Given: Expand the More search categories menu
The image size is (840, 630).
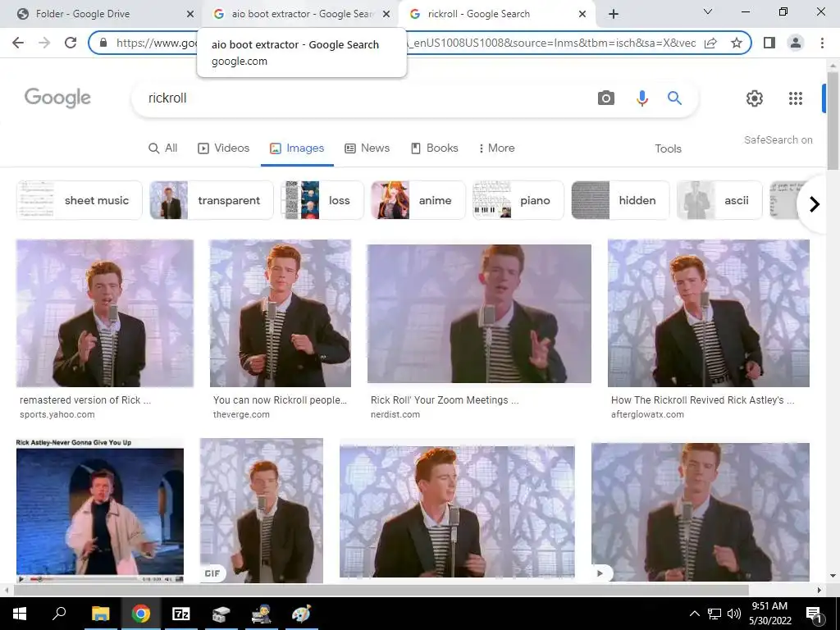Looking at the screenshot, I should 496,148.
